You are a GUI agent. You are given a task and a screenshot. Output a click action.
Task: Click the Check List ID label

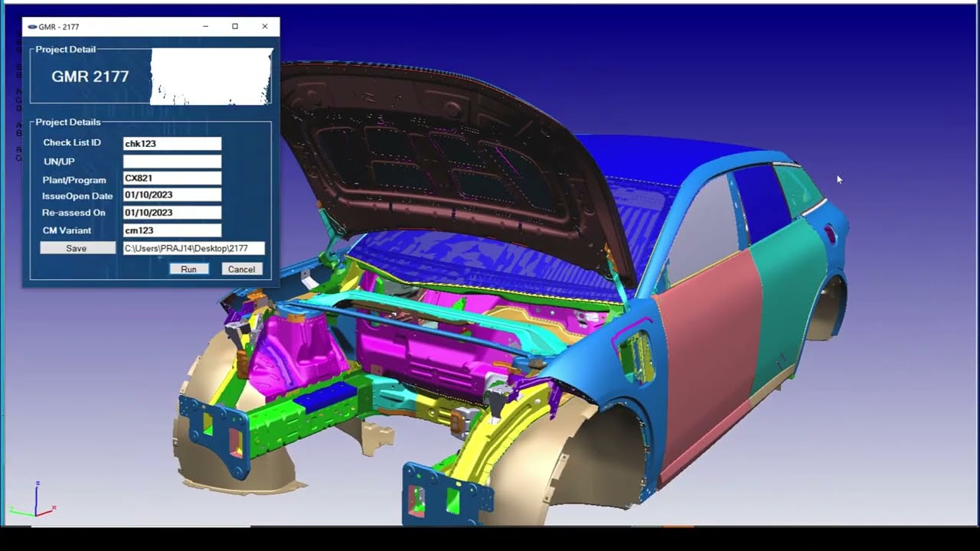pos(72,143)
